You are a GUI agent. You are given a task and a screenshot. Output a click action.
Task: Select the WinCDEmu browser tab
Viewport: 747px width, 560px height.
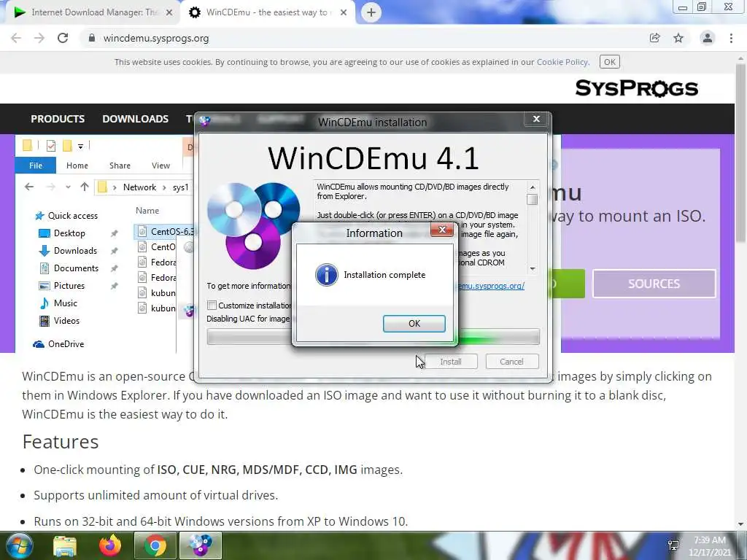pos(267,12)
